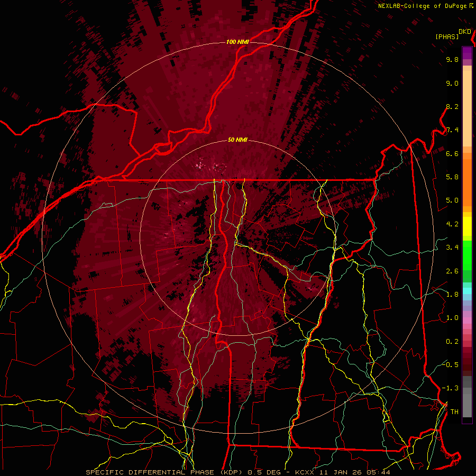
Task: Click the 7.4 value on the color scale
Action: point(452,130)
